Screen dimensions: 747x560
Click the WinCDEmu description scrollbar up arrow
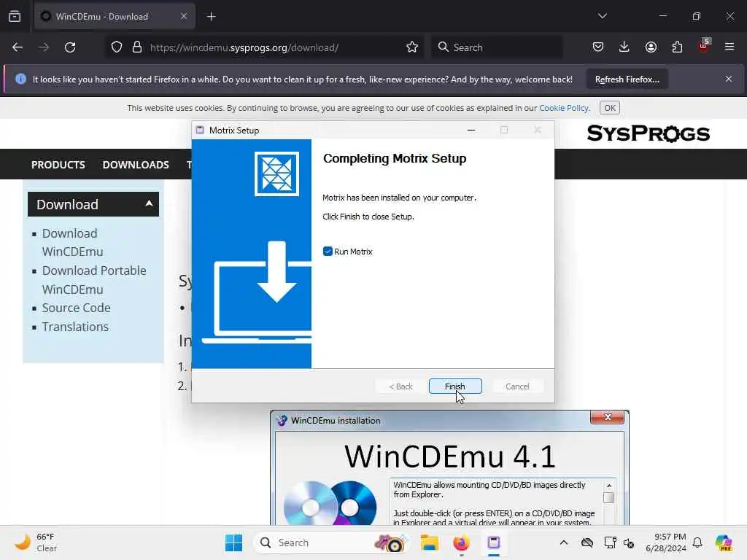pos(609,486)
